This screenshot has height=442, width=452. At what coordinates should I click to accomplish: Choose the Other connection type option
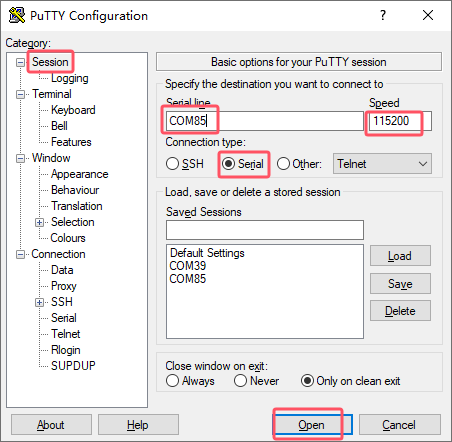click(283, 164)
